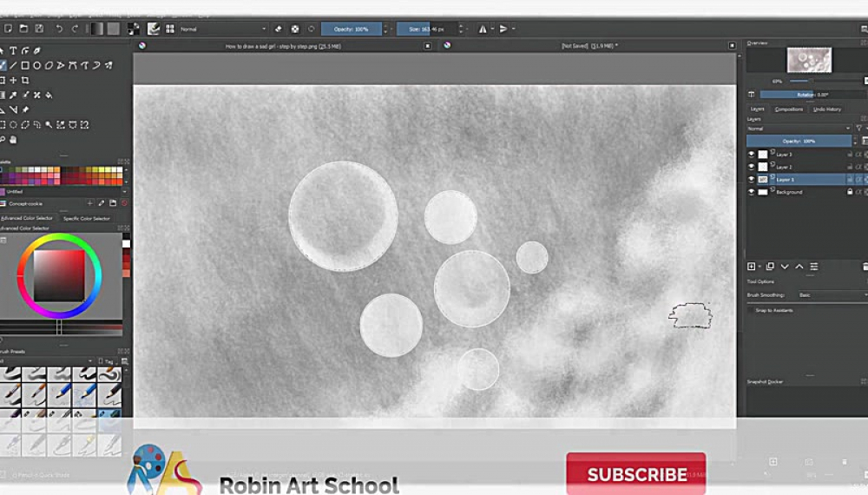Select the Text tool in toolbox
This screenshot has height=495, width=868.
[x=14, y=50]
